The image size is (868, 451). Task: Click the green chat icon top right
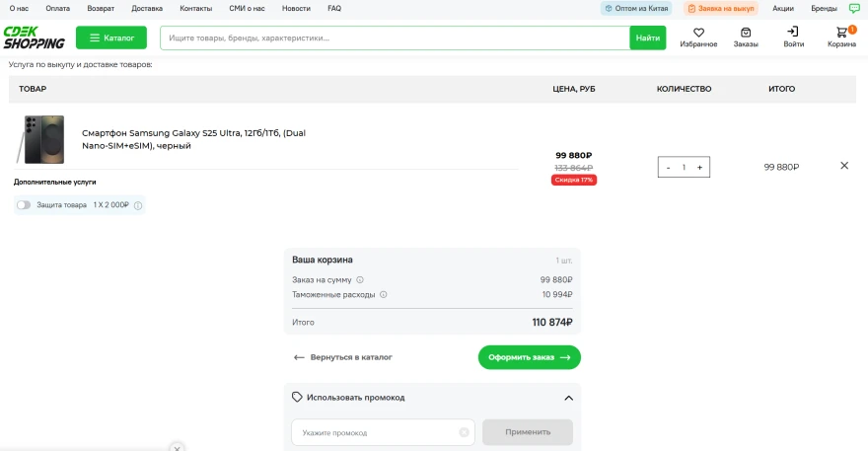(854, 8)
